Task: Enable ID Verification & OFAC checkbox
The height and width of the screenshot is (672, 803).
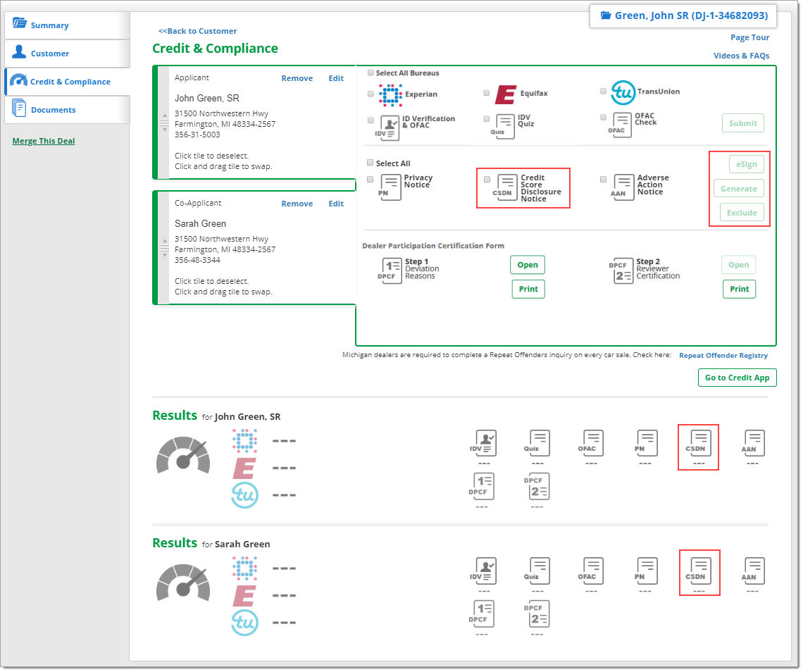Action: point(371,120)
